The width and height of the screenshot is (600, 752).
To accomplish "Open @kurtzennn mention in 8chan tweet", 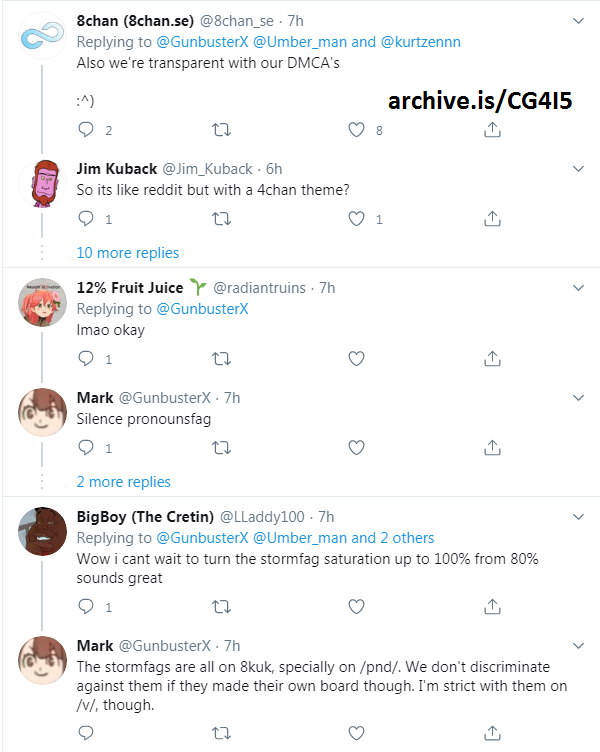I will click(421, 42).
